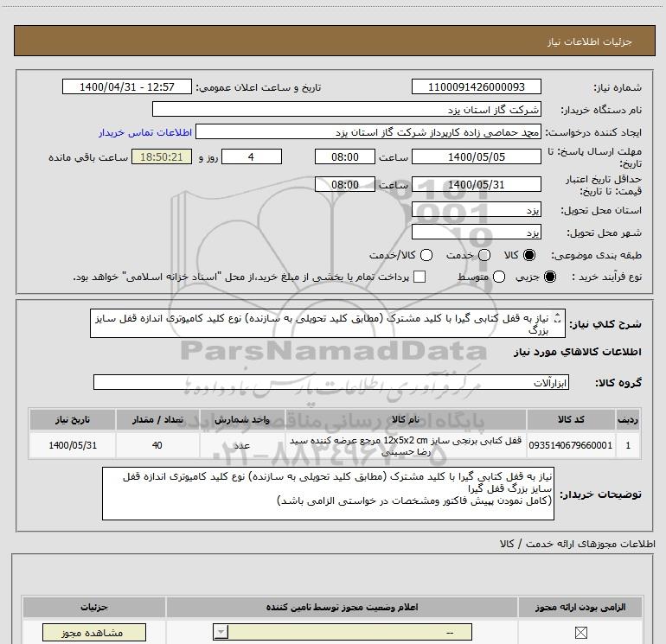Image resolution: width=666 pixels, height=644 pixels.
Task: Click the unit cell عدد
Action: tap(242, 445)
